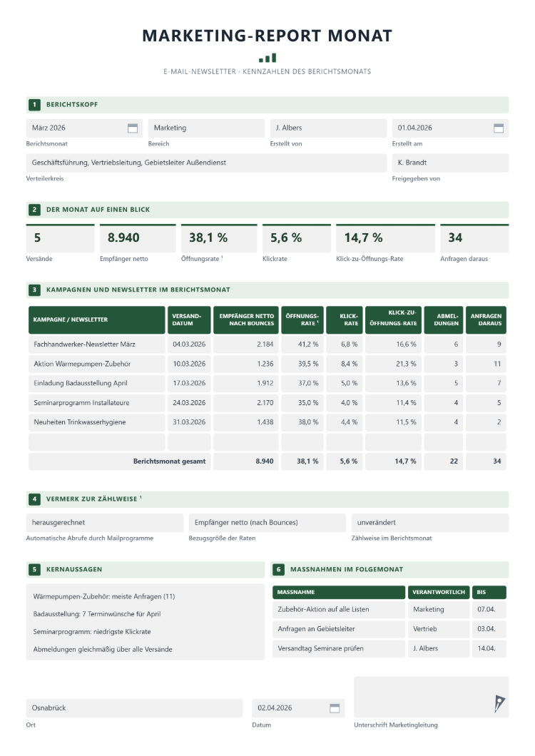Click the Verteilerkreis input field

tap(206, 163)
